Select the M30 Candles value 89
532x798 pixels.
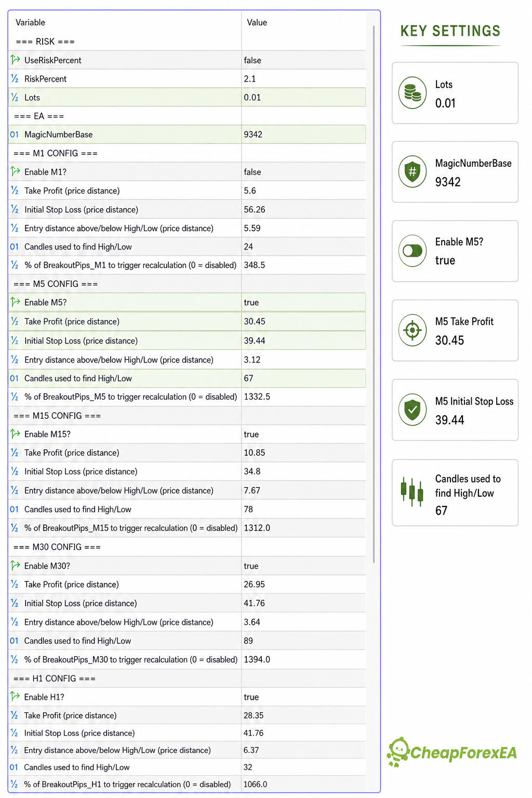248,641
